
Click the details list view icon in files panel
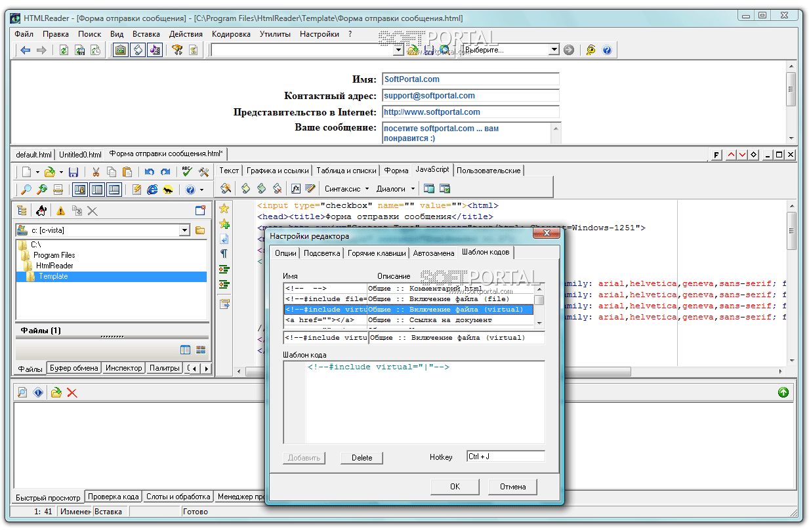coord(185,350)
